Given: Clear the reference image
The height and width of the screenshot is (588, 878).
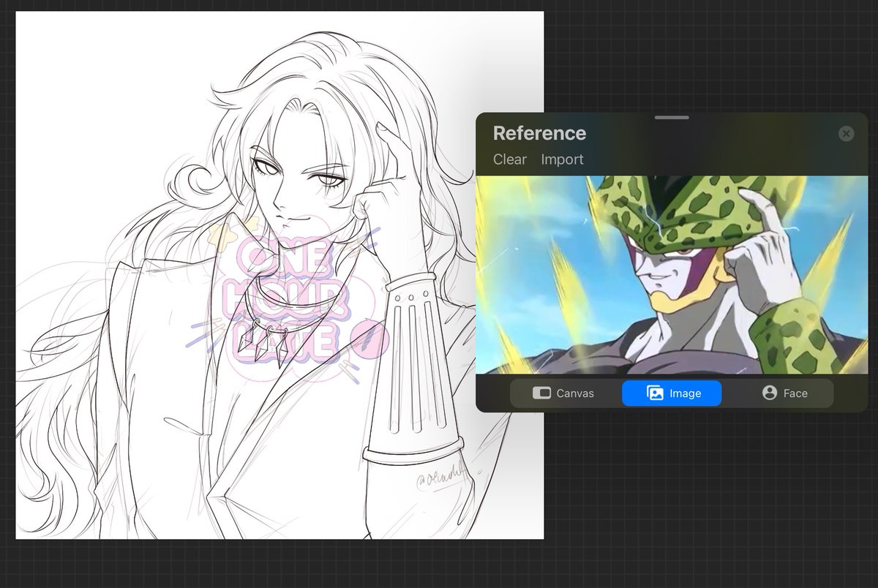Looking at the screenshot, I should [509, 159].
